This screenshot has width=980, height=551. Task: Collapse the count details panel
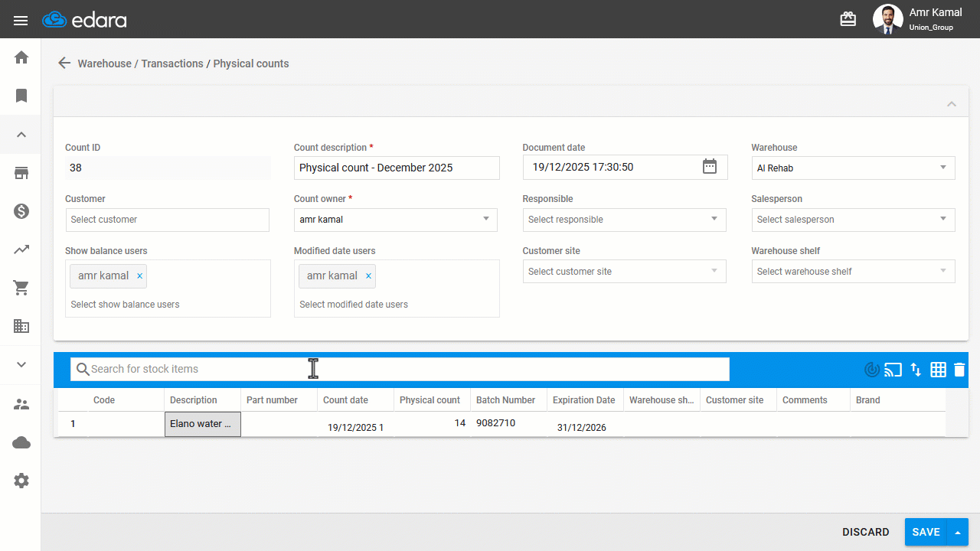click(x=952, y=103)
